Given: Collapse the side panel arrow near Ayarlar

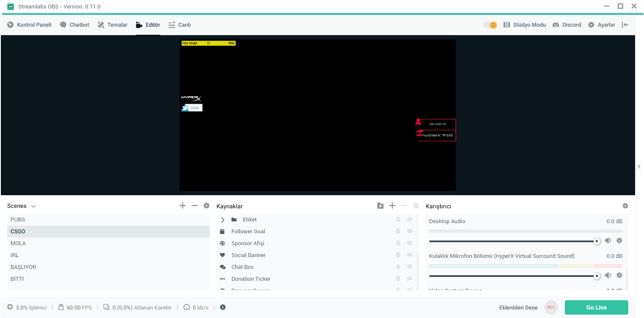Looking at the screenshot, I should tap(625, 25).
